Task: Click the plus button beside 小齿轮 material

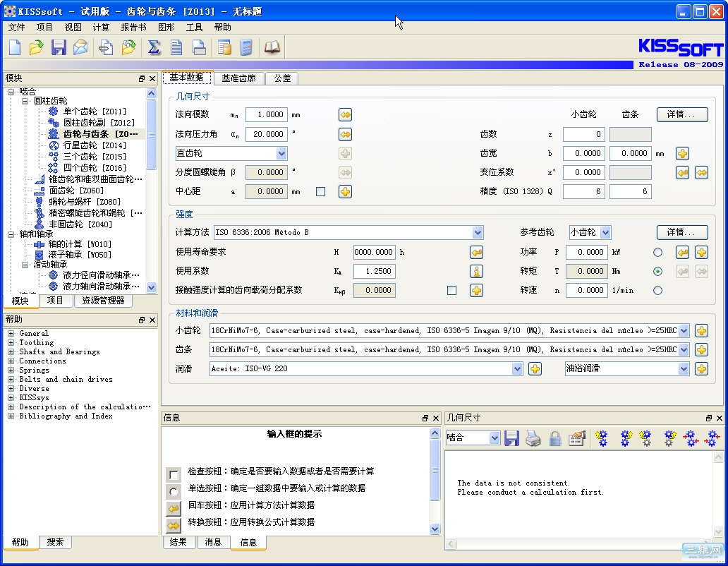Action: tap(701, 330)
